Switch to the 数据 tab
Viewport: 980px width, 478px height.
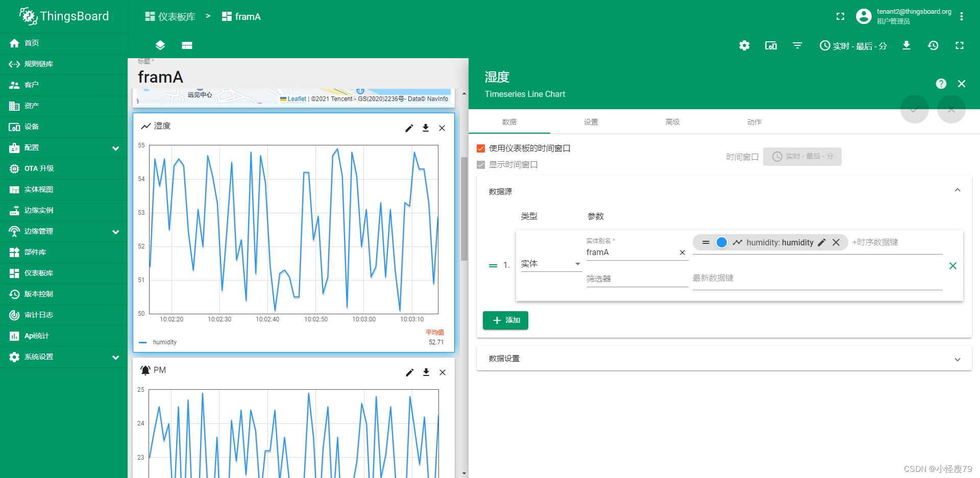tap(509, 122)
